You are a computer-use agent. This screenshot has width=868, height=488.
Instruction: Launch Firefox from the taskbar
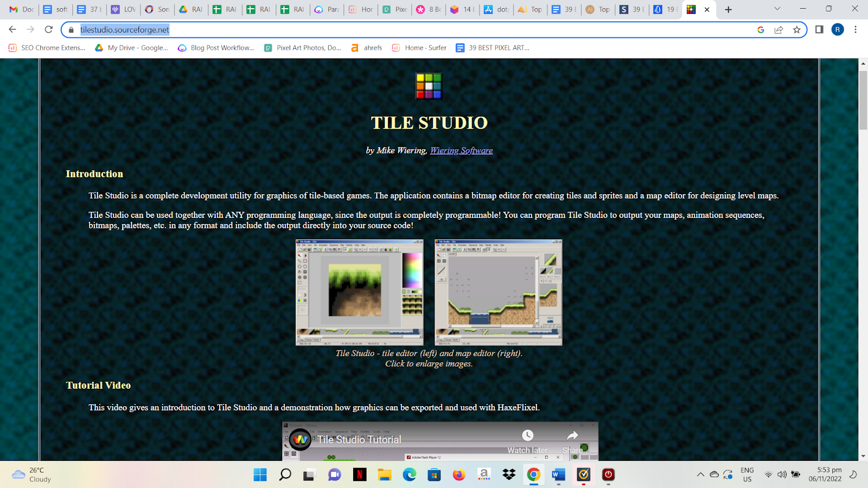pyautogui.click(x=459, y=475)
